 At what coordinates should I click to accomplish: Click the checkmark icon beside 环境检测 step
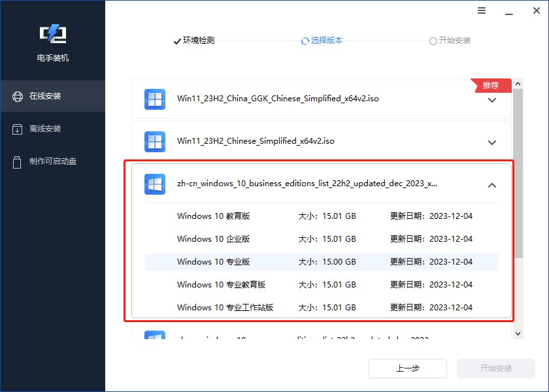pos(177,41)
